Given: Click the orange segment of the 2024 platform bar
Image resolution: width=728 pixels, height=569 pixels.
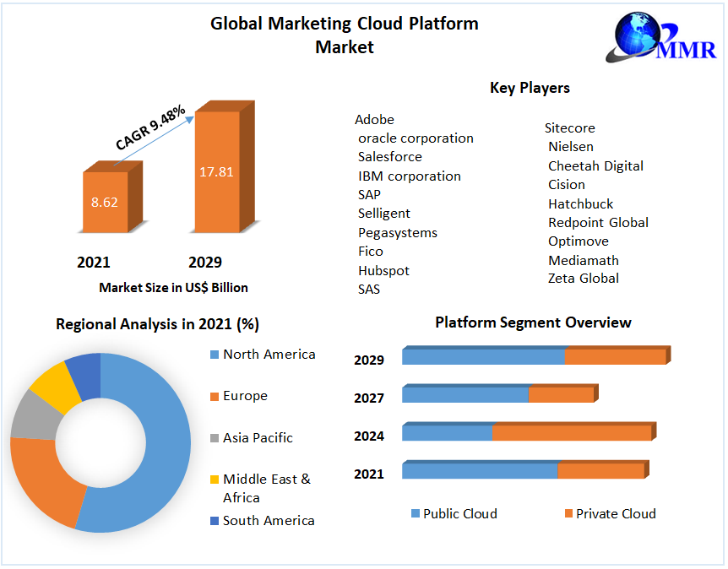Looking at the screenshot, I should point(571,432).
